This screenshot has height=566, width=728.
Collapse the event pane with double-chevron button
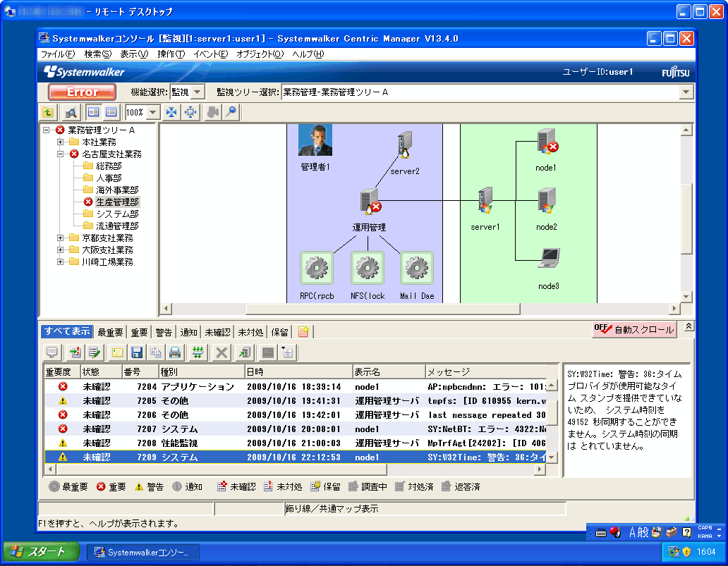pos(688,326)
